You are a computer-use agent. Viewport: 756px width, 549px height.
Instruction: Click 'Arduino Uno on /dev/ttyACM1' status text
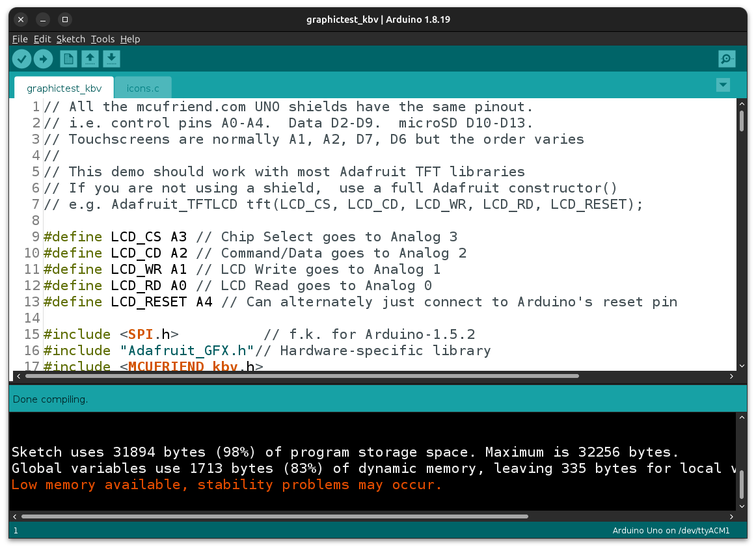(671, 530)
